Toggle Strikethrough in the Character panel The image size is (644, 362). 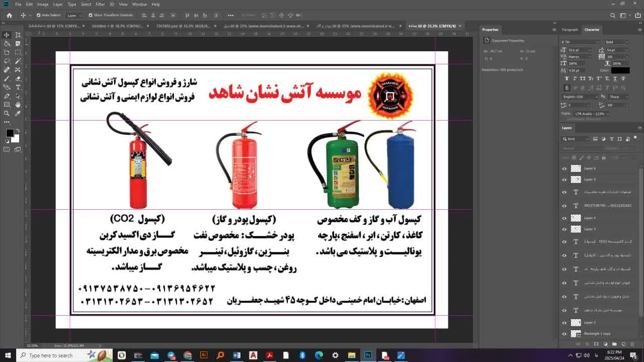pos(623,78)
